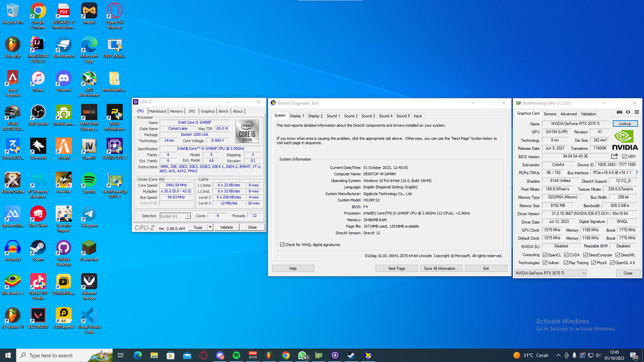644x362 pixels.
Task: Select the GitHub Desktop icon
Action: 64,253
